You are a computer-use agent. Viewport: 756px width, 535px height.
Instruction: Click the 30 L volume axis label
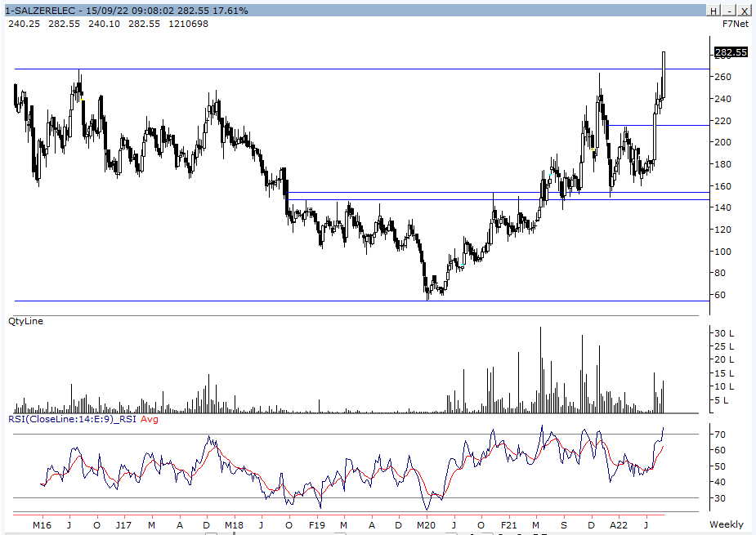pyautogui.click(x=724, y=333)
